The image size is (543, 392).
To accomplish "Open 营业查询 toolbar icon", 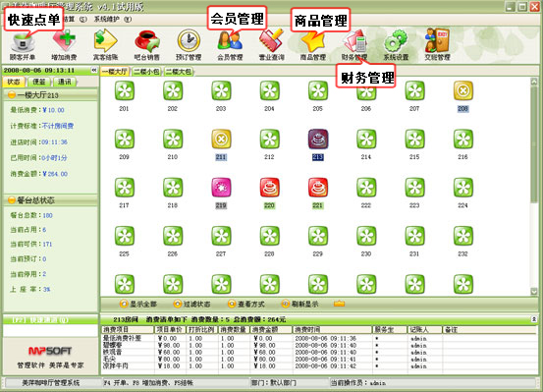I will (x=272, y=45).
